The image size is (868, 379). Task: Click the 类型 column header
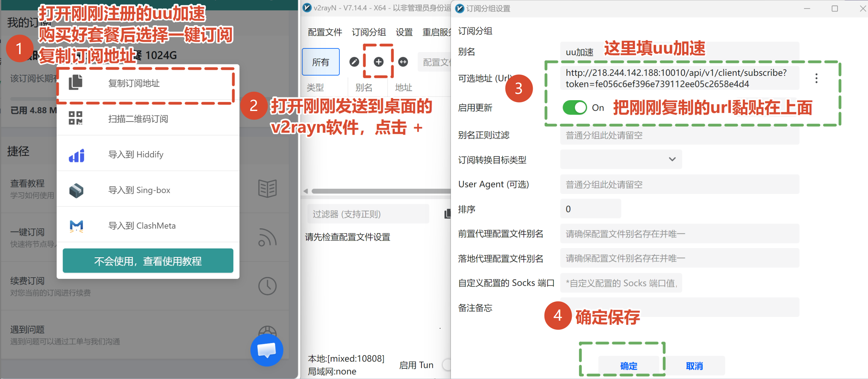pyautogui.click(x=315, y=88)
